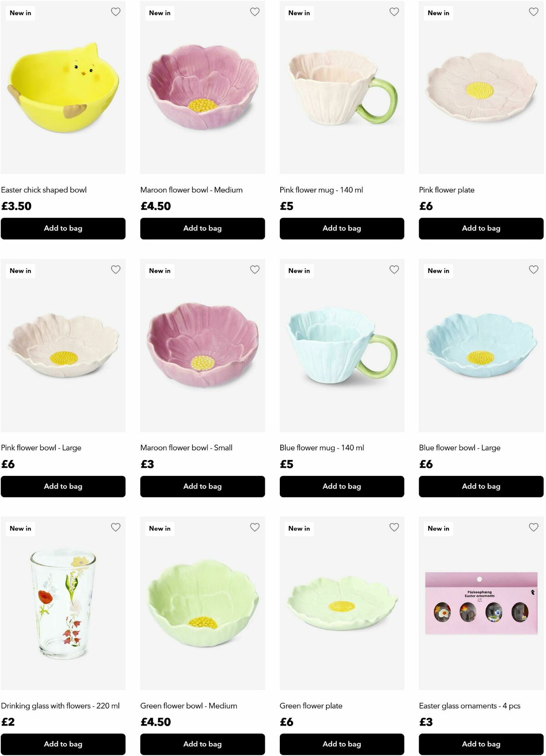Save Pink flower bowl Large with heart
Image resolution: width=546 pixels, height=756 pixels.
point(116,270)
